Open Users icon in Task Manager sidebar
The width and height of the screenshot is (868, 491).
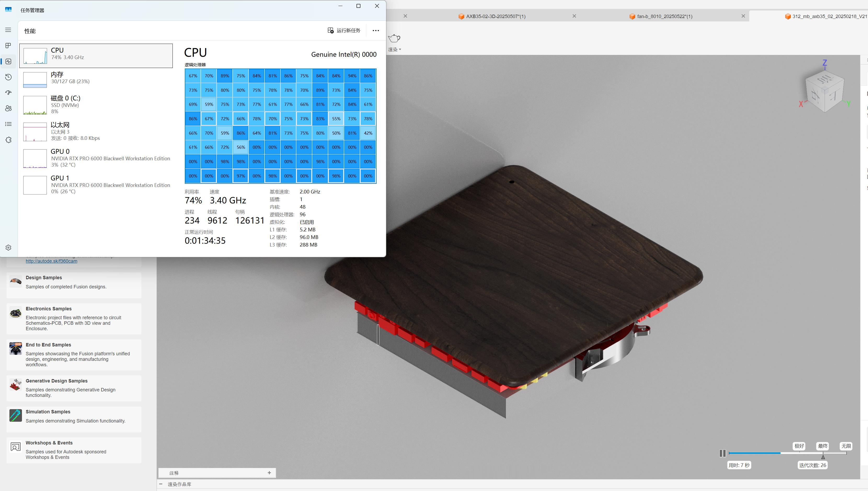8,108
